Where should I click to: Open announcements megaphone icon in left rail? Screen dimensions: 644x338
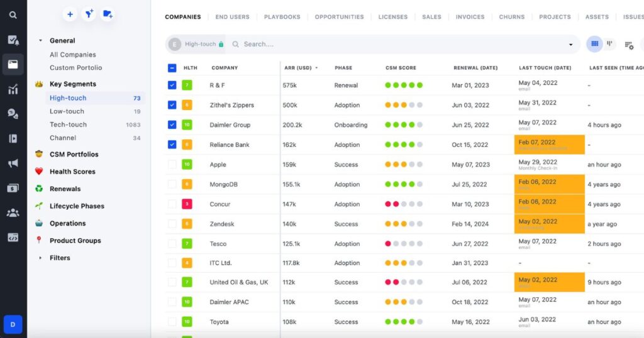click(x=13, y=163)
